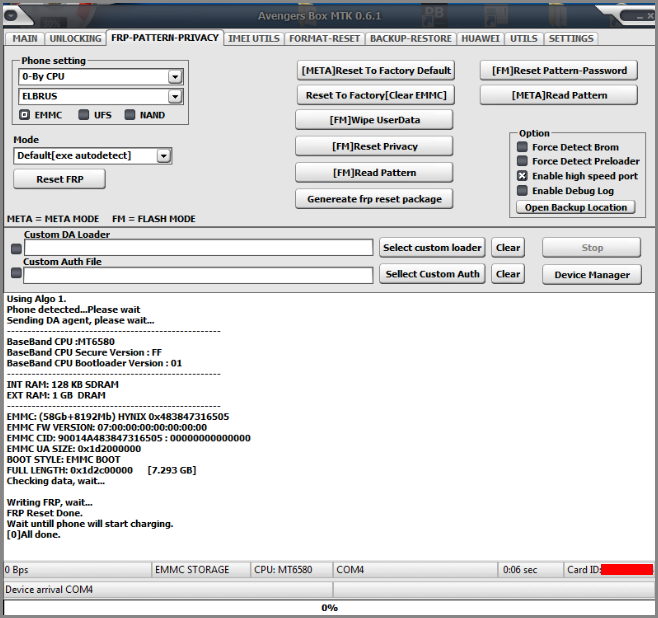This screenshot has width=658, height=618.
Task: Toggle Enable high speed port checkbox
Action: (522, 176)
